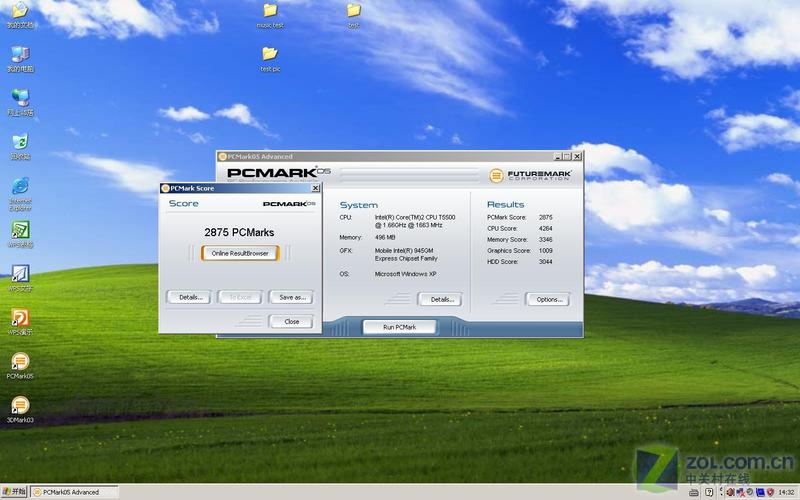Image resolution: width=800 pixels, height=500 pixels.
Task: Click the HDD Score value 3044
Action: [x=545, y=262]
